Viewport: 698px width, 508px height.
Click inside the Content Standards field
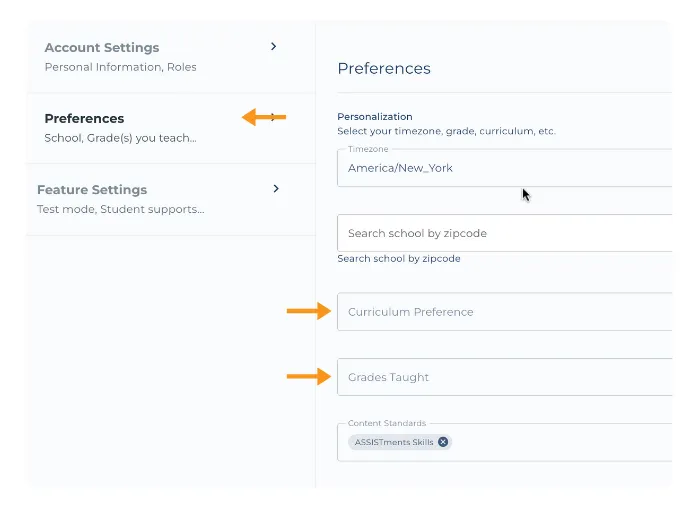[560, 442]
